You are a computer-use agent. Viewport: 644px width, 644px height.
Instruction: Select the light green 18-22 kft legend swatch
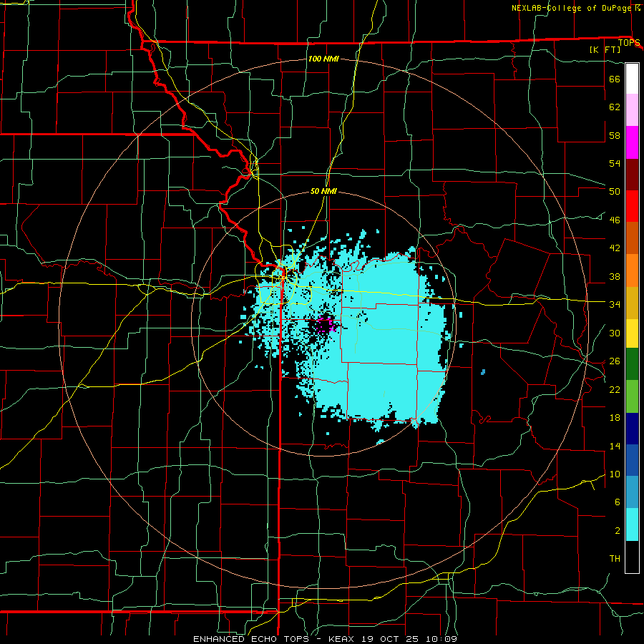[x=632, y=396]
